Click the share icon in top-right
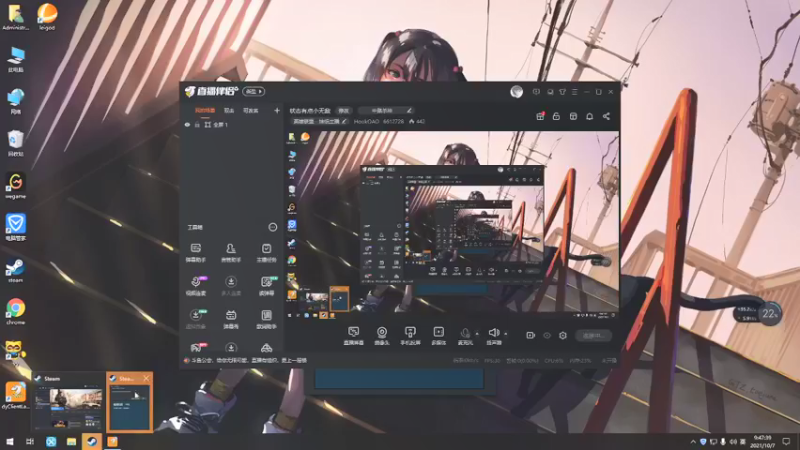 coord(606,116)
